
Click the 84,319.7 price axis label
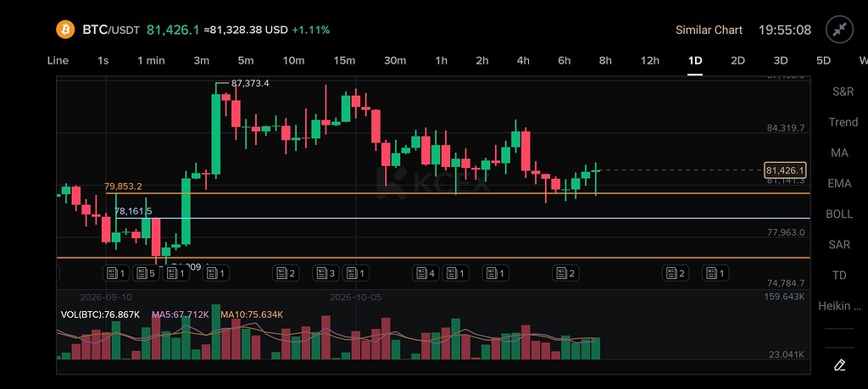pyautogui.click(x=786, y=128)
